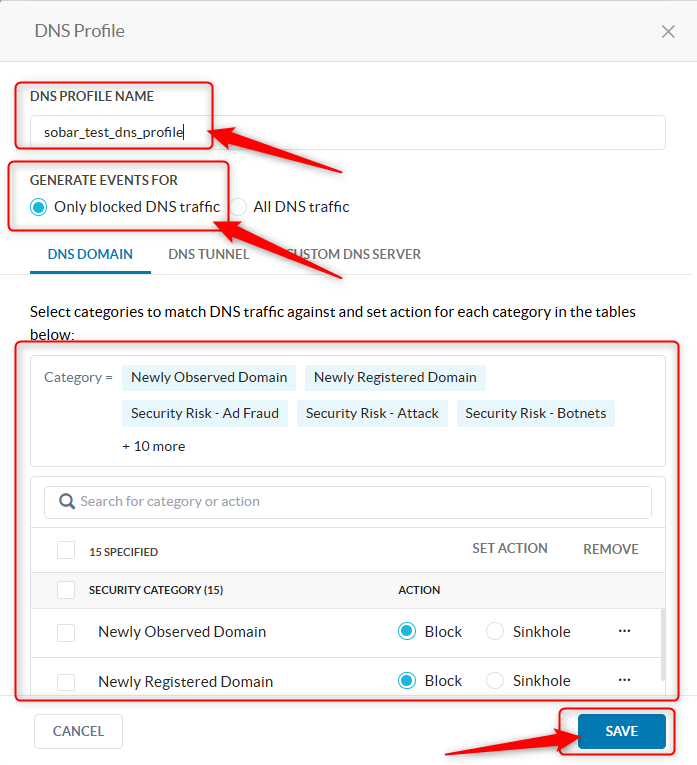Open more options for Newly Observed Domain row
697x765 pixels.
[x=624, y=631]
